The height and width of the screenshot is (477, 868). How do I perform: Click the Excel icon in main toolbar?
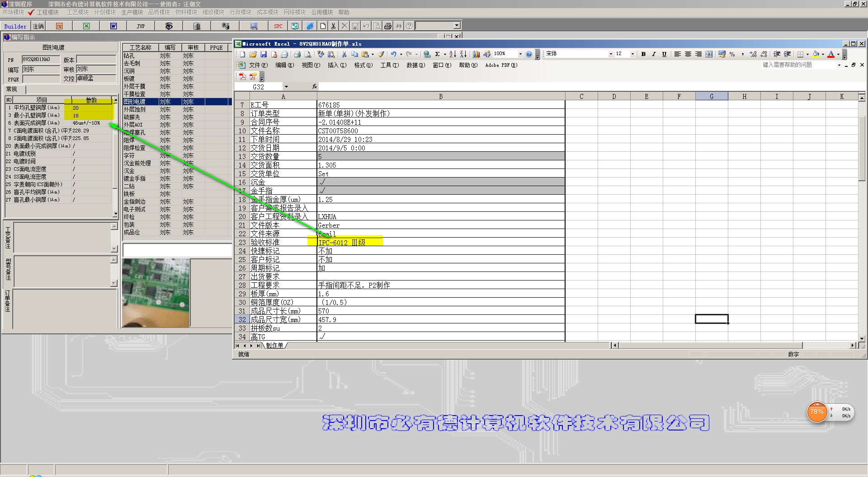point(86,26)
